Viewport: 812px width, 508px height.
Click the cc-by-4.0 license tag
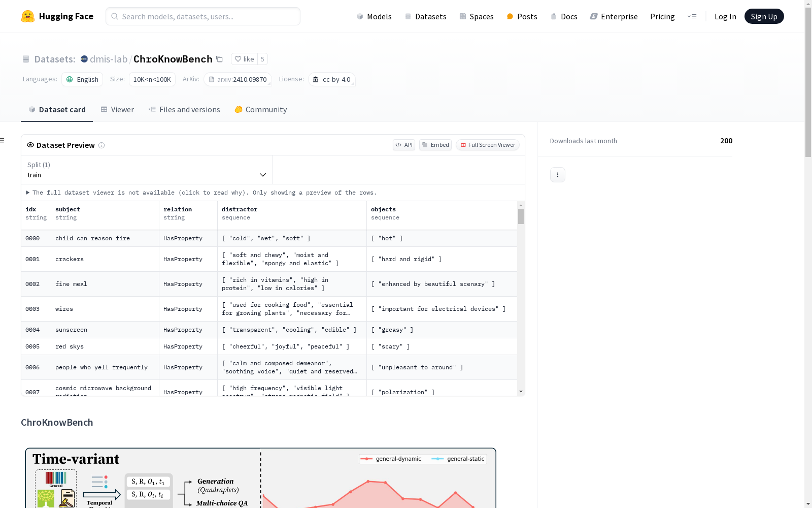pyautogui.click(x=331, y=79)
